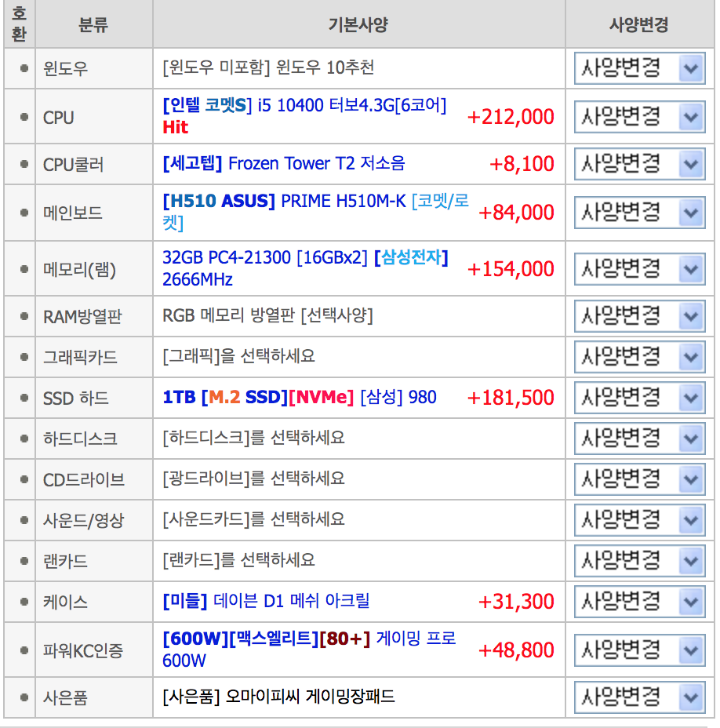Open 사양변경 dropdown for 메모리(램) row
The height and width of the screenshot is (728, 720).
[x=640, y=269]
